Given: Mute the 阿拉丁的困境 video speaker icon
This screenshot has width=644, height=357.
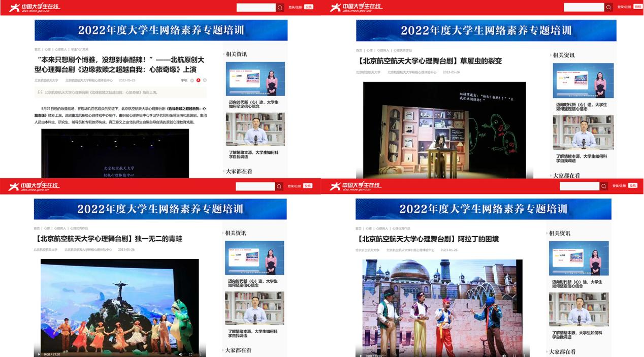Looking at the screenshot, I should tap(504, 355).
